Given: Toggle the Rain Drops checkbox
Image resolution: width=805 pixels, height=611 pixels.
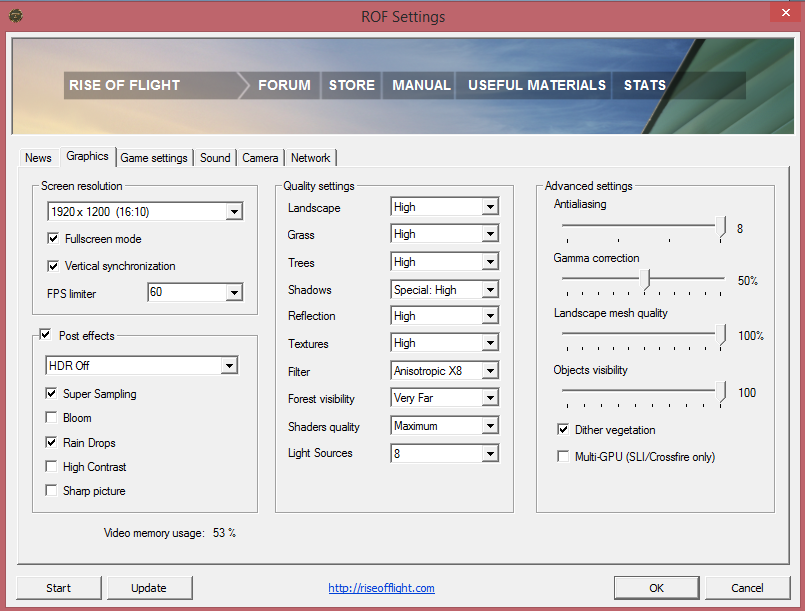Looking at the screenshot, I should click(51, 442).
